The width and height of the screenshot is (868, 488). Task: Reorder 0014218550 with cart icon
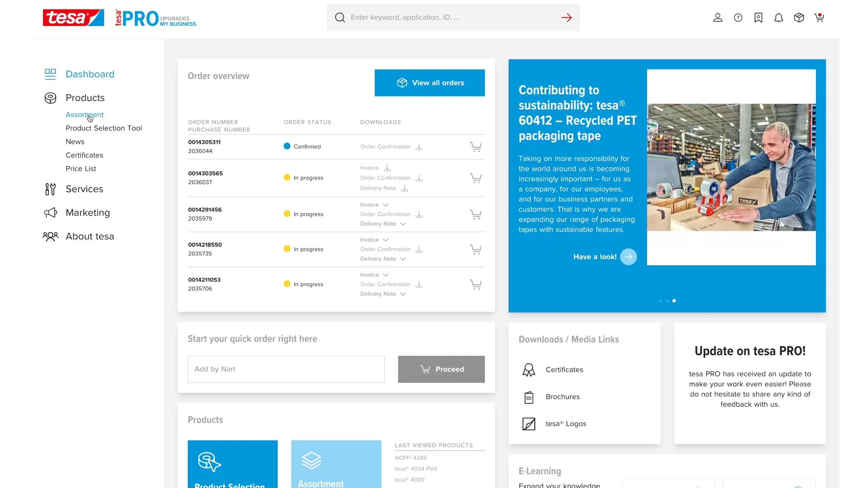click(x=476, y=249)
